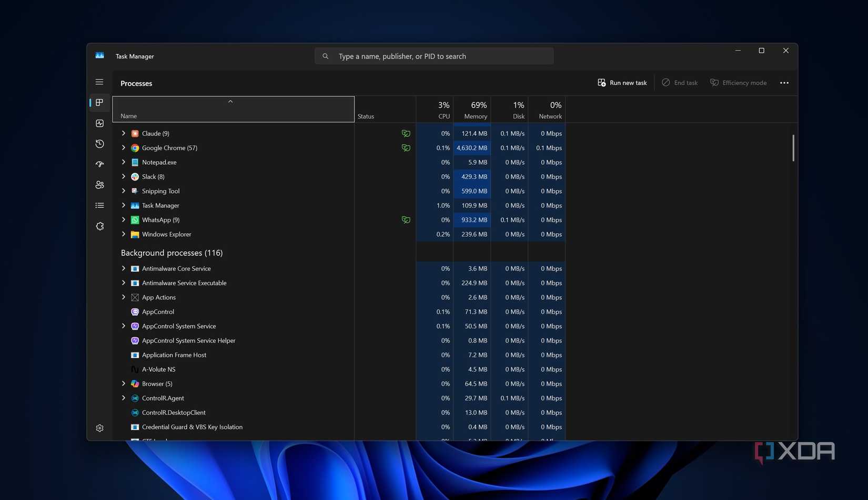Viewport: 868px width, 500px height.
Task: Open Startup apps in the sidebar
Action: tap(99, 164)
